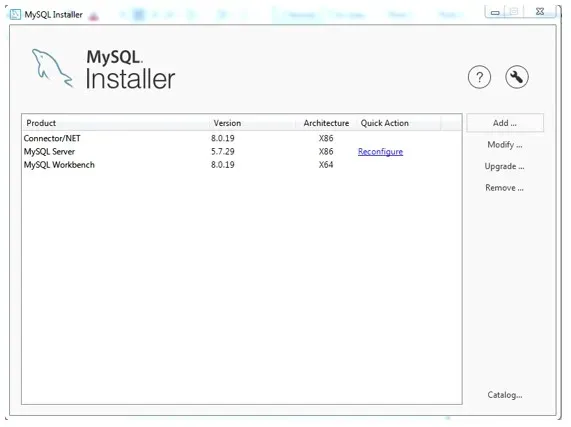
Task: Click X86 architecture of MySQL Server
Action: 326,151
